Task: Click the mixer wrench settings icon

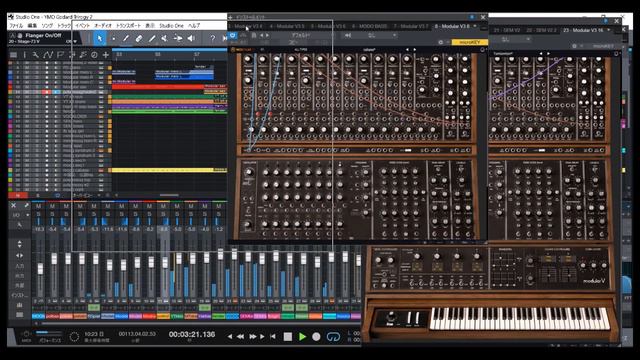Action: click(x=19, y=225)
